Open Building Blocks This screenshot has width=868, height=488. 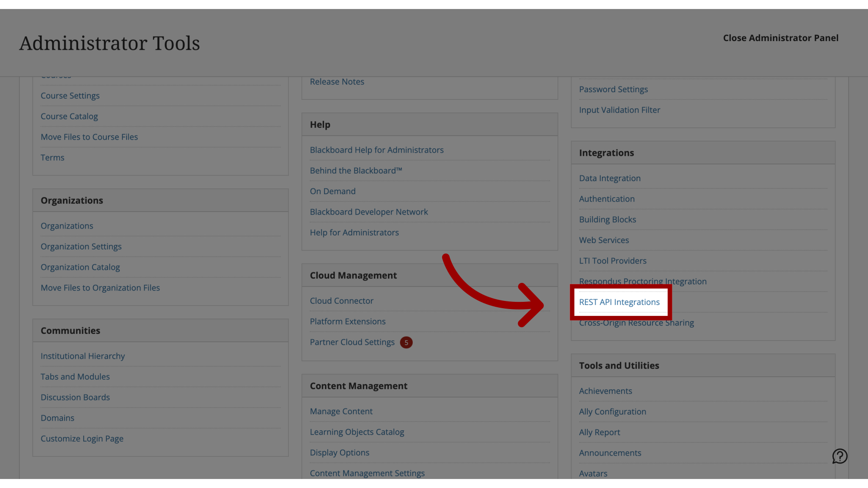click(607, 220)
